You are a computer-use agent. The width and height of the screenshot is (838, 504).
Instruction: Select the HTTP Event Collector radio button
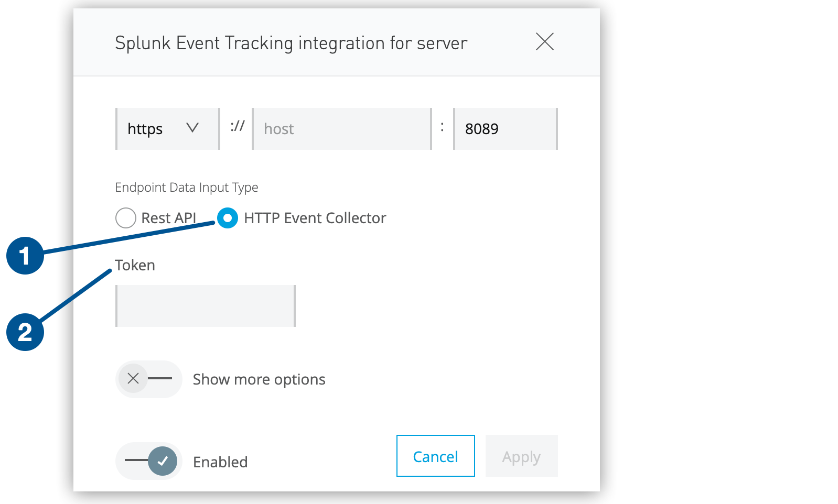[x=228, y=218]
